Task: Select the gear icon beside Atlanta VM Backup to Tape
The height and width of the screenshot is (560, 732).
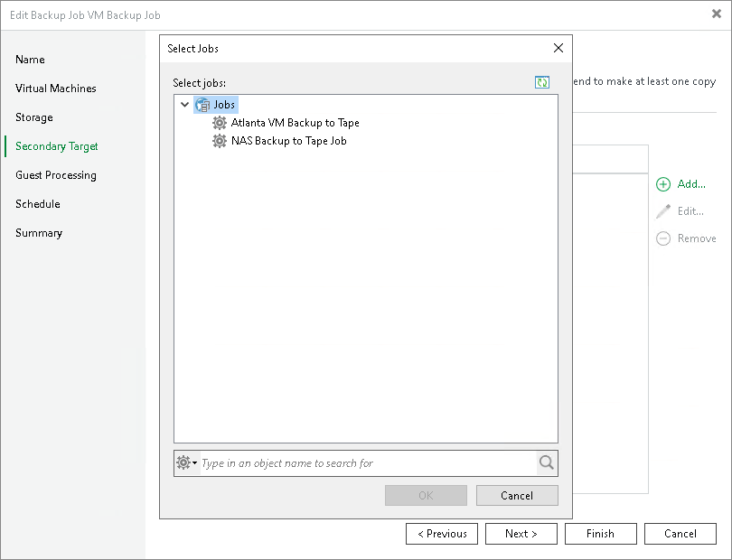Action: click(219, 123)
